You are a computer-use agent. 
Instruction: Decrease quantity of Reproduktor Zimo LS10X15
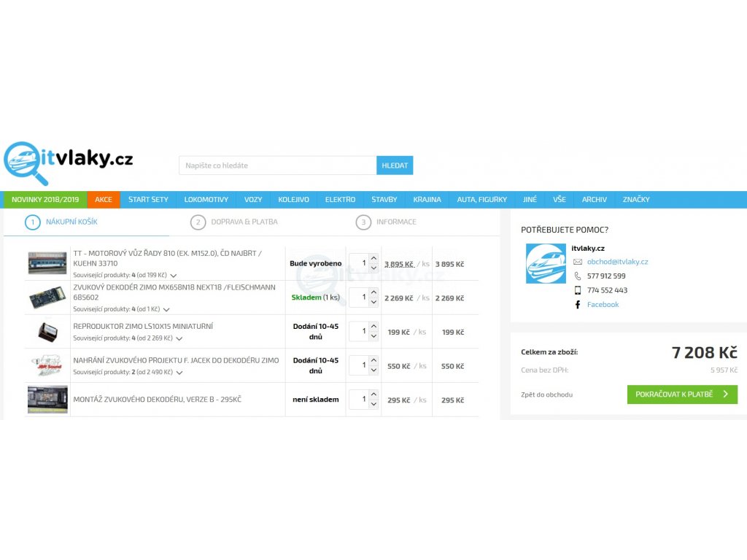coord(374,336)
